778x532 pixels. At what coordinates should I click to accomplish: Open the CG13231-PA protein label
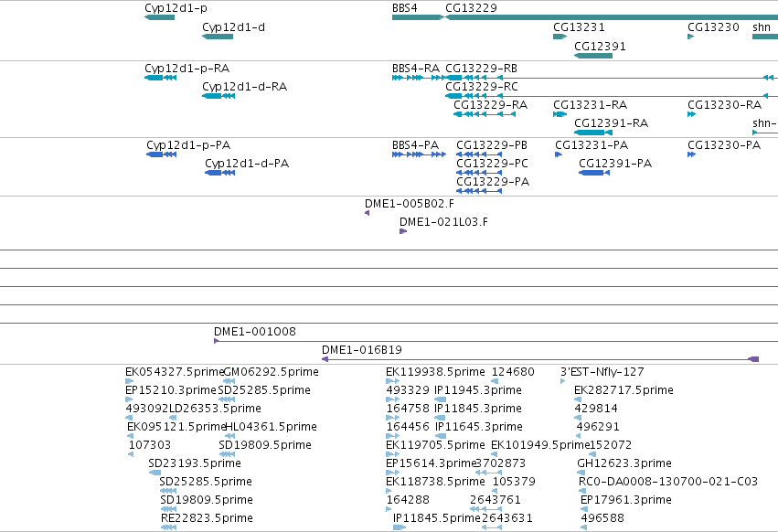(x=591, y=145)
